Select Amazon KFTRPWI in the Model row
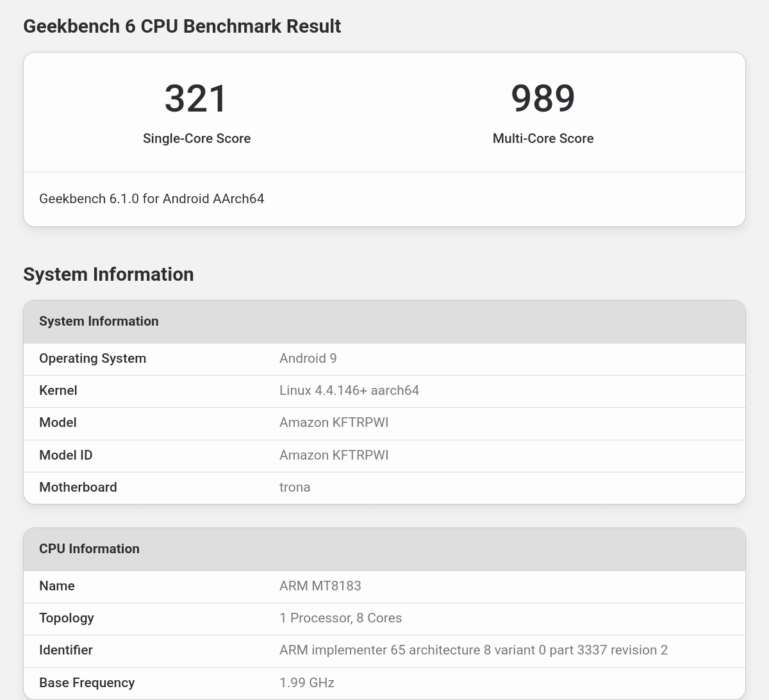 tap(334, 422)
